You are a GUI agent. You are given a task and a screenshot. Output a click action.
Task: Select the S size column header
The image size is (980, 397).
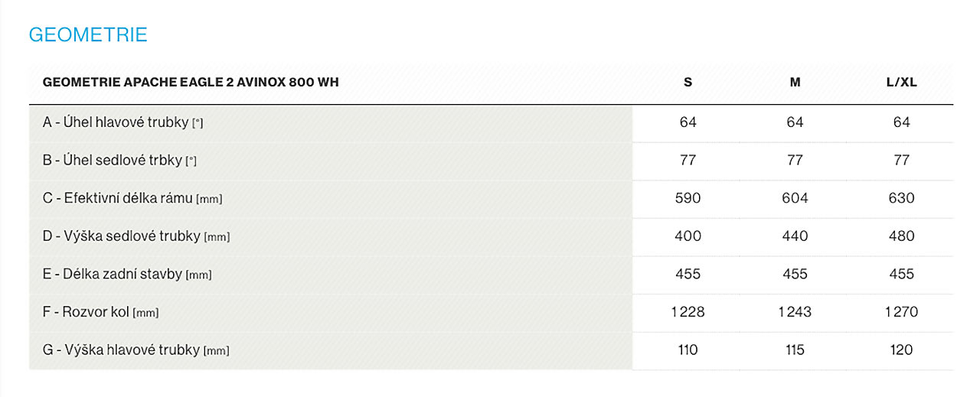(688, 83)
